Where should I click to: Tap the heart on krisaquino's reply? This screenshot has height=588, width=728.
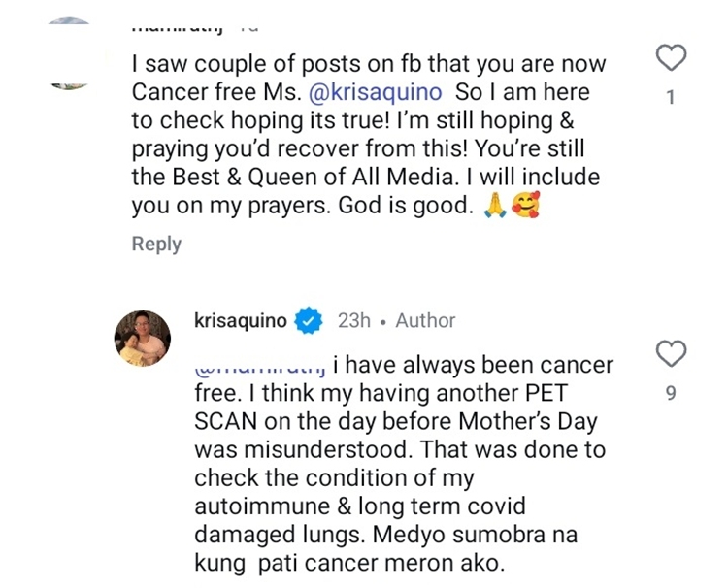pos(671,354)
